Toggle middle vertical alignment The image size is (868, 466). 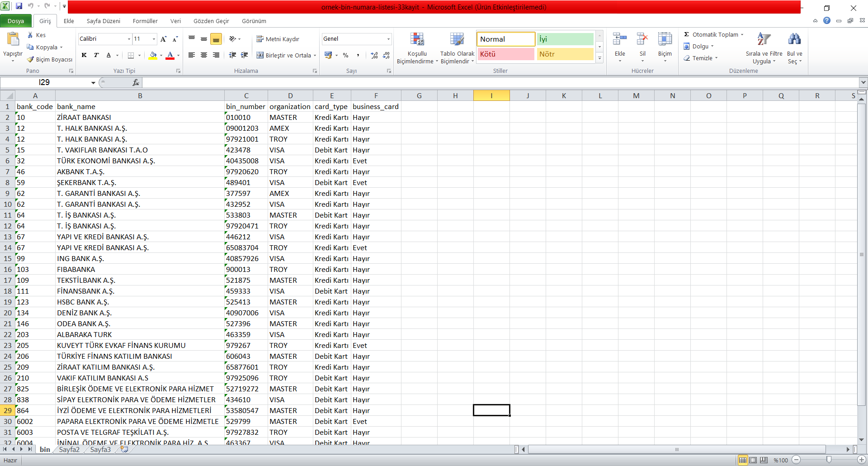coord(204,39)
